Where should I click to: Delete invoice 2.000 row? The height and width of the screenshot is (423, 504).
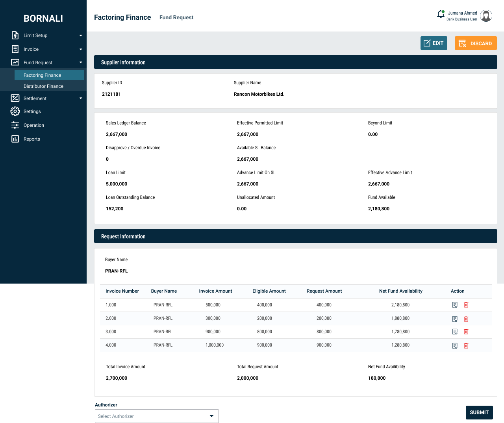pyautogui.click(x=466, y=319)
